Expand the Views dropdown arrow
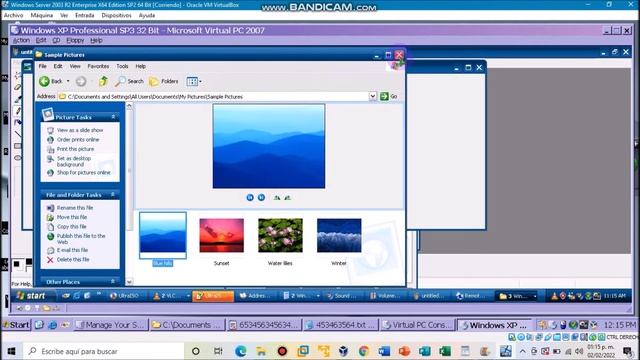Viewport: 640px width, 360px height. [200, 81]
